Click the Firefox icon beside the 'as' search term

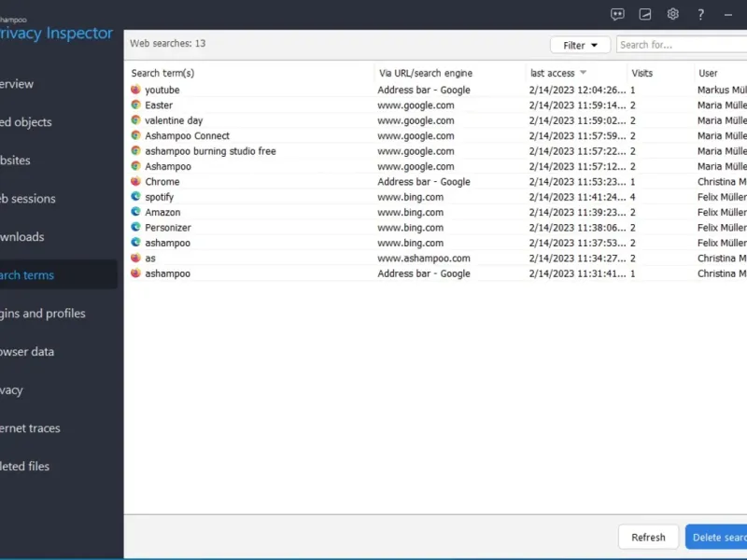pos(135,258)
